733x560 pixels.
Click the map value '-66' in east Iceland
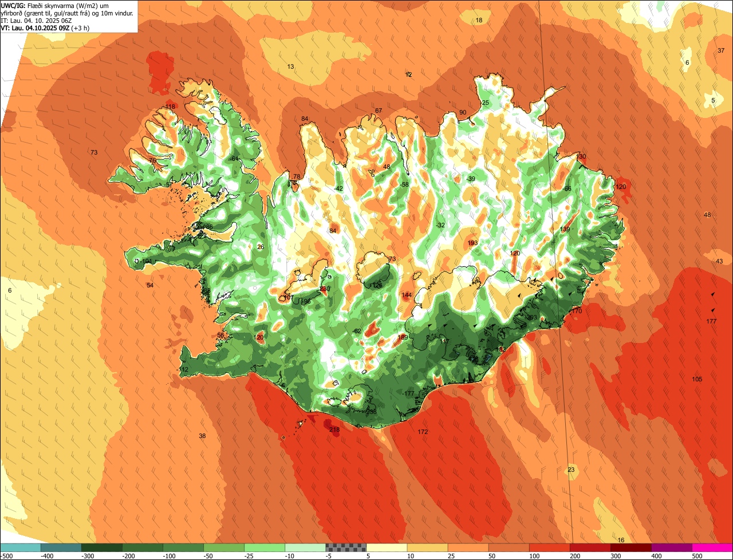(x=567, y=188)
